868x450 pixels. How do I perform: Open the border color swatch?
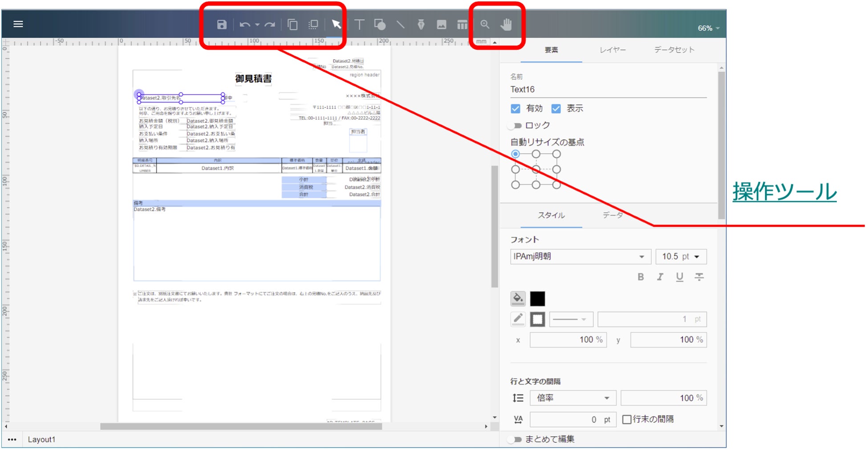pos(537,319)
